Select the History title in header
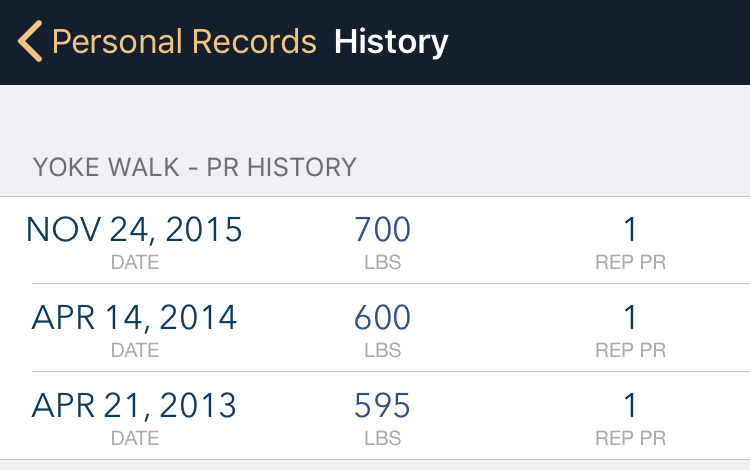Screen dimensions: 750x470 point(391,43)
